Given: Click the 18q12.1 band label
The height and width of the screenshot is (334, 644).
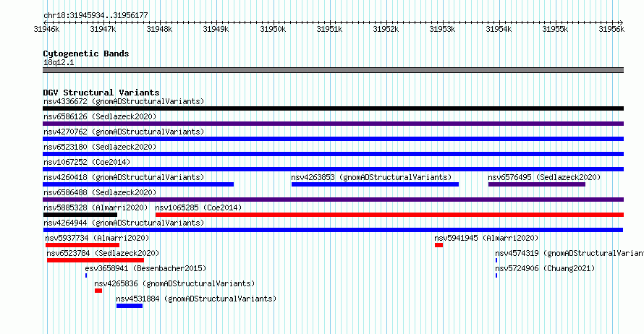Looking at the screenshot, I should (x=59, y=62).
